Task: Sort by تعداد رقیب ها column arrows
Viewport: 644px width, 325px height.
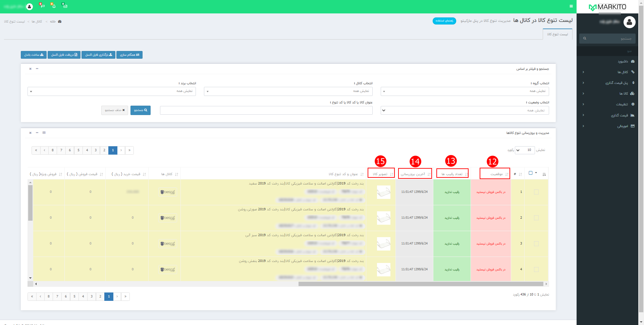Action: click(x=466, y=174)
